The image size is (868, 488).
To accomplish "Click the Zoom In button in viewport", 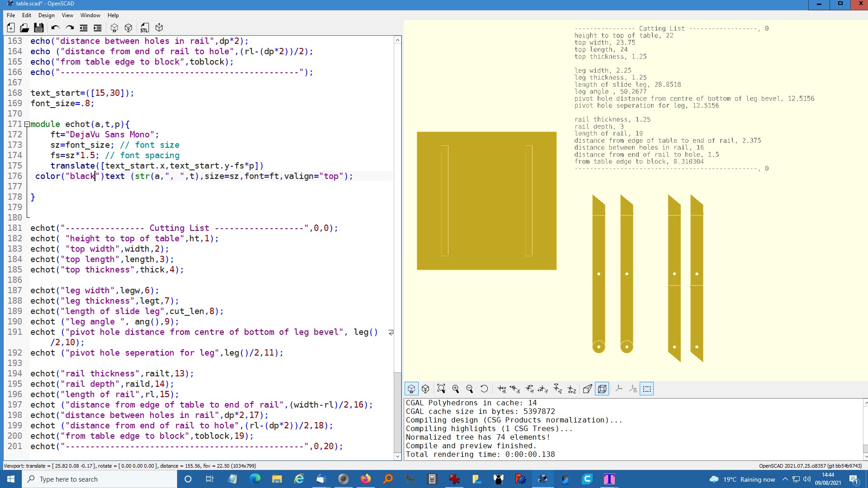I will [456, 389].
